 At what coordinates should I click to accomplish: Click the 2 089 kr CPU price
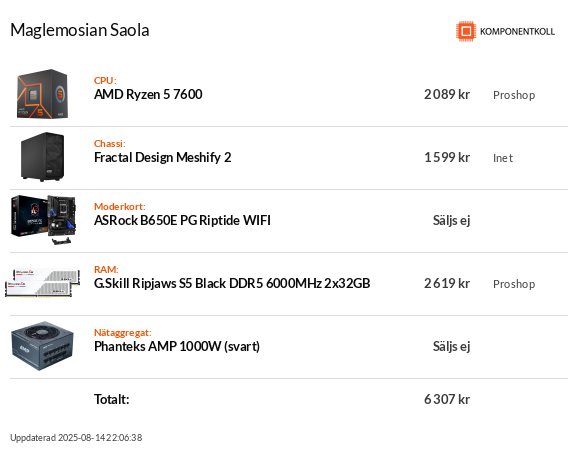point(447,95)
